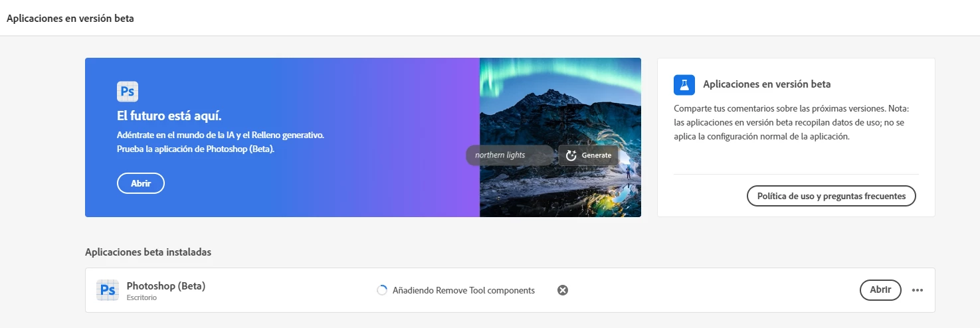Click the 'Prueba la aplicación de Photoshop (Beta).' text
The image size is (980, 328).
coord(196,149)
